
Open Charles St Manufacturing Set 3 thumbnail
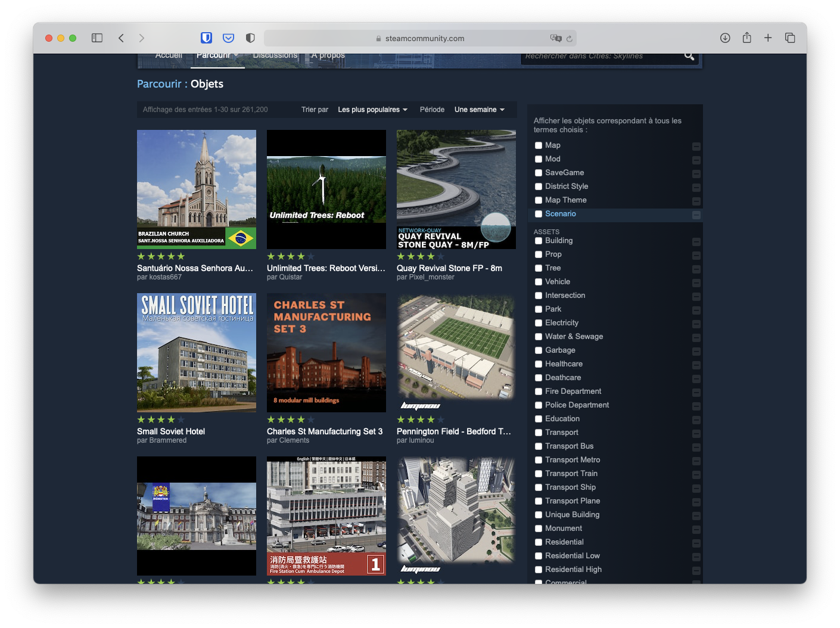326,353
